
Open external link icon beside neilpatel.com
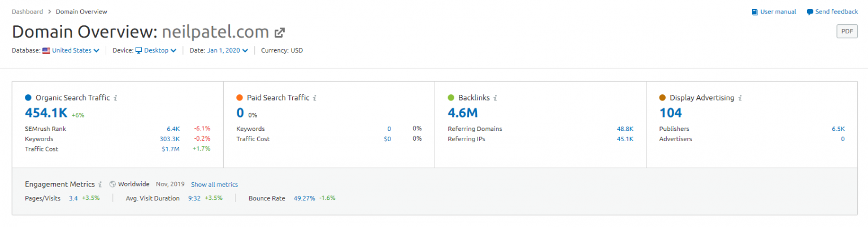tap(279, 32)
